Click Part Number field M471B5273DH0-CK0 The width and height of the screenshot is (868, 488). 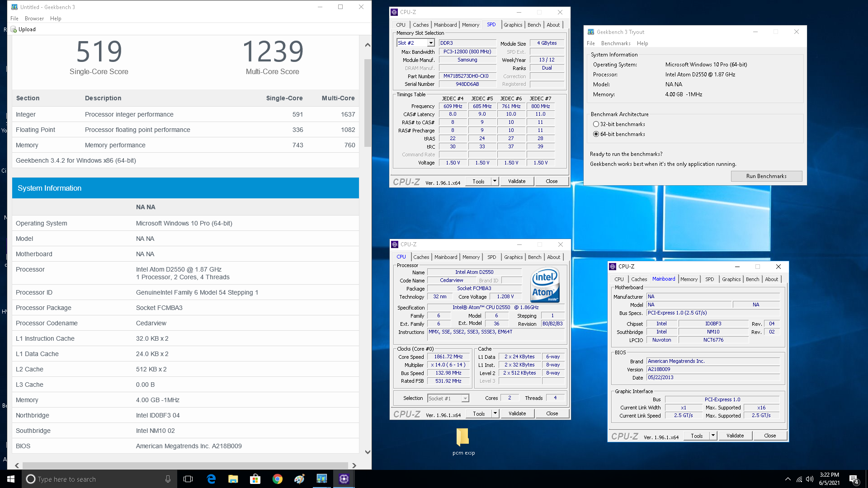point(468,76)
